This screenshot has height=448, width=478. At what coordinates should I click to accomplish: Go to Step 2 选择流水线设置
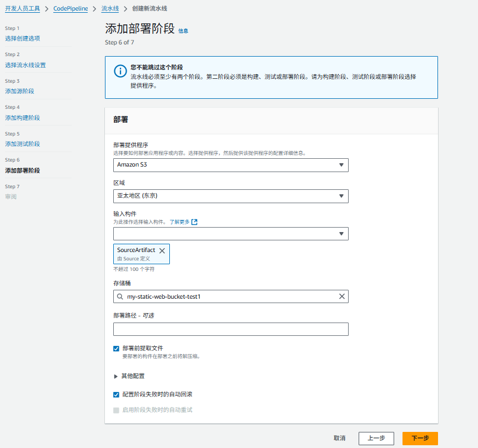[26, 65]
